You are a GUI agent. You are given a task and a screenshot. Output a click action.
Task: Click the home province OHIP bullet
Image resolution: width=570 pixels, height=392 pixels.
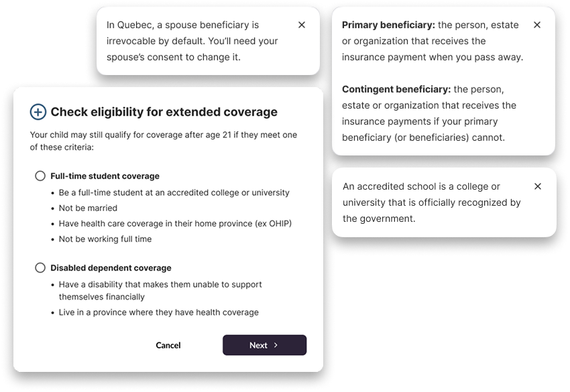pyautogui.click(x=175, y=223)
